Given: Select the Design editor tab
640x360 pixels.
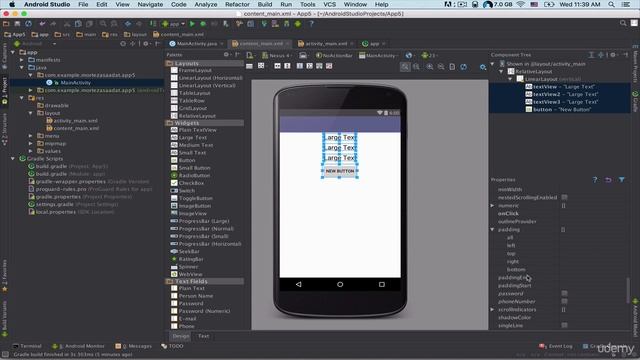Looking at the screenshot, I should coord(181,336).
